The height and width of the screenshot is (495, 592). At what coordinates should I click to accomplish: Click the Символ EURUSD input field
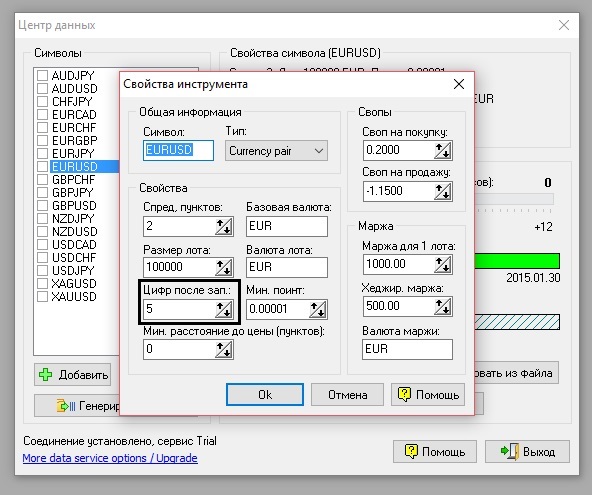coord(178,150)
